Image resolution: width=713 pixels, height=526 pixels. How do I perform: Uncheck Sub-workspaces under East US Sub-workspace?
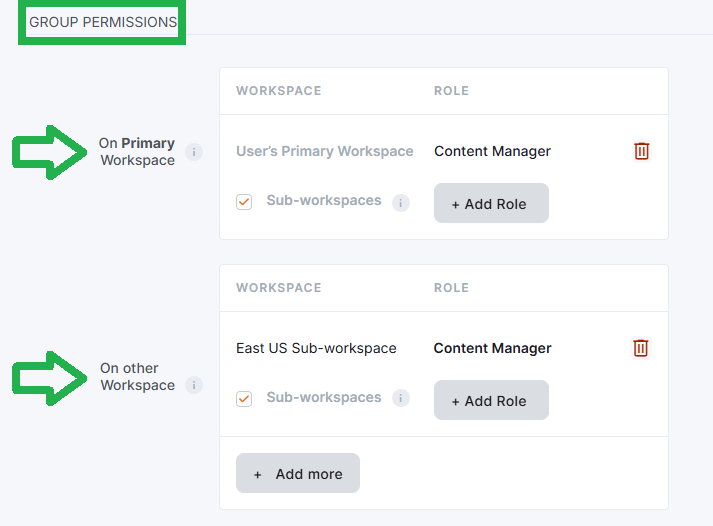[244, 399]
